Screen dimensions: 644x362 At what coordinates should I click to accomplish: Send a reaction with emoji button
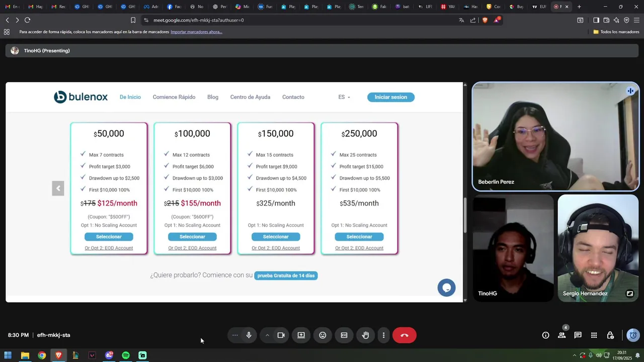tap(323, 335)
